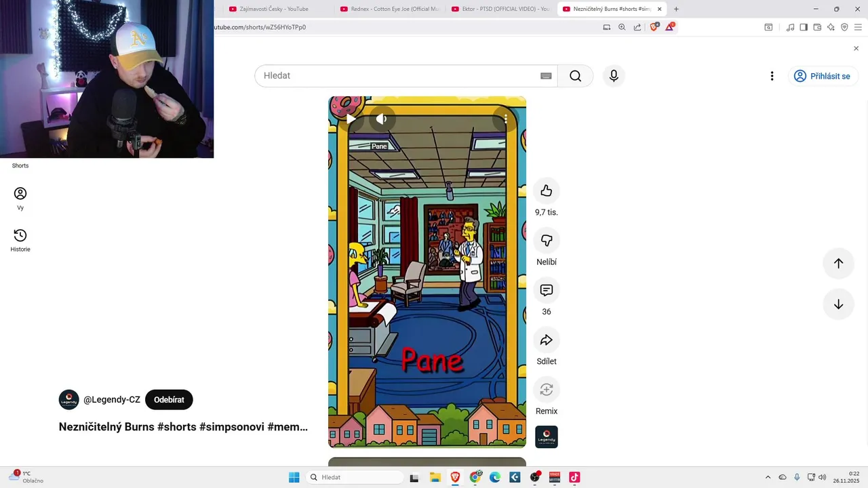Click the browser address bar URL
Image resolution: width=868 pixels, height=488 pixels.
(x=260, y=27)
